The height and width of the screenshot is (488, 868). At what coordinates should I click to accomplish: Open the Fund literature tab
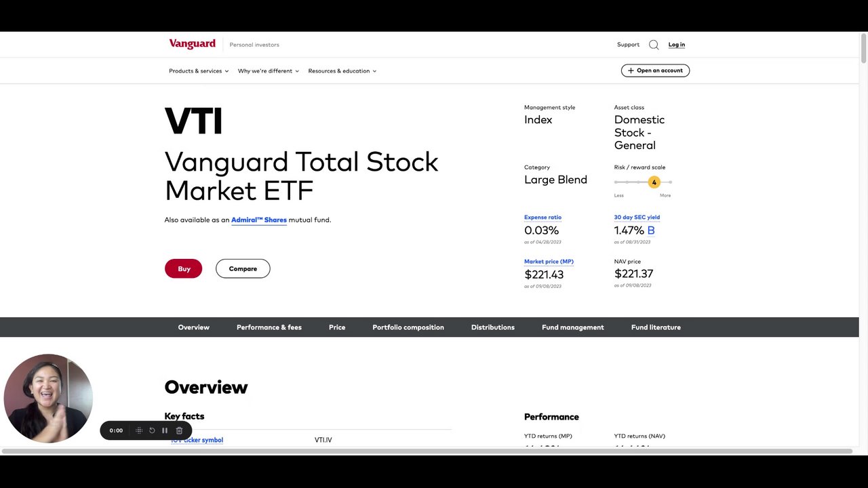point(656,327)
